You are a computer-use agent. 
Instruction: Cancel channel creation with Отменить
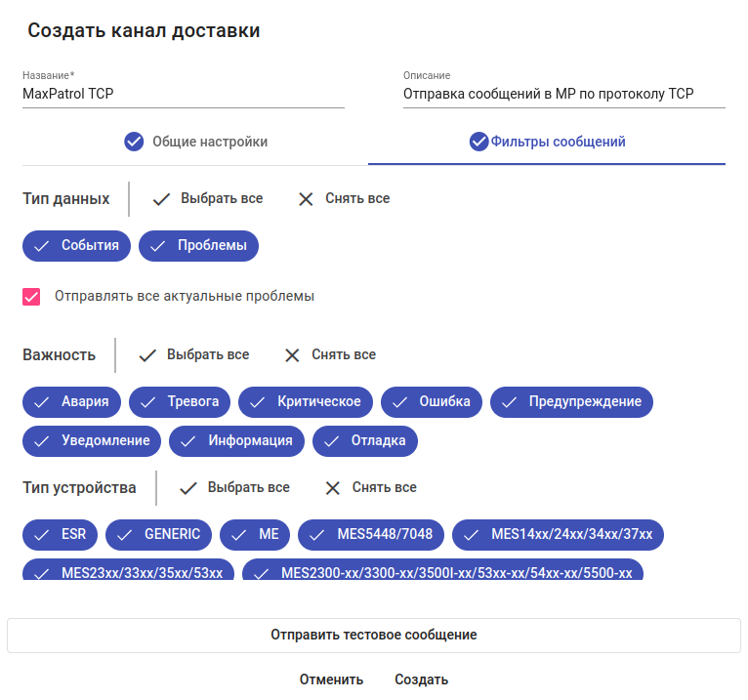coord(331,679)
